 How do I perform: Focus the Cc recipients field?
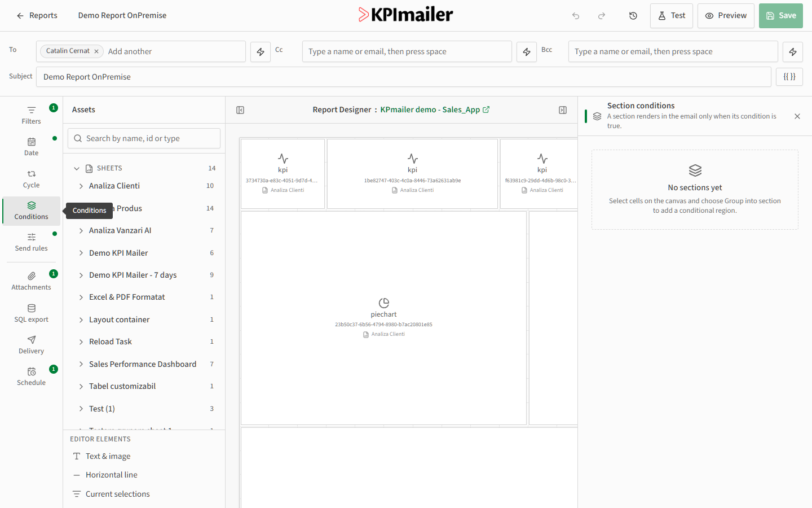[407, 51]
